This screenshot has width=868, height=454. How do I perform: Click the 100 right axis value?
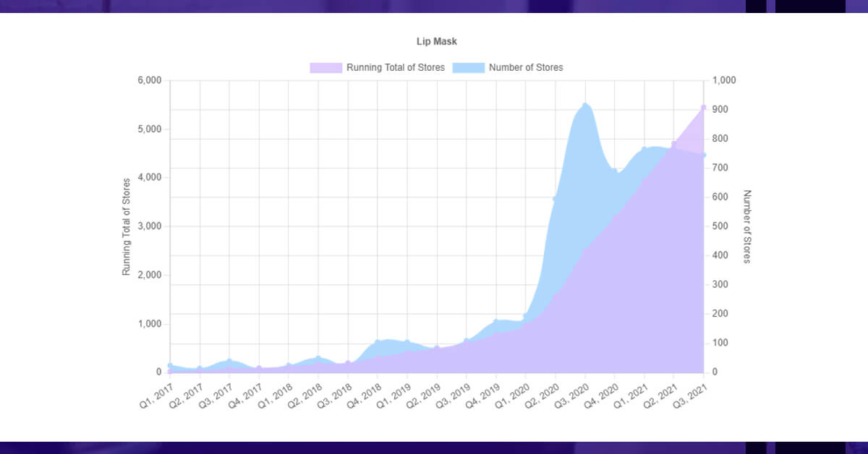(x=721, y=343)
